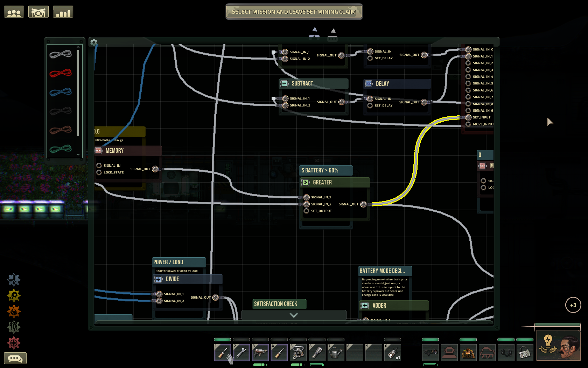Report a leak with the blue star icon
Screen dimensions: 588x368
[14, 280]
